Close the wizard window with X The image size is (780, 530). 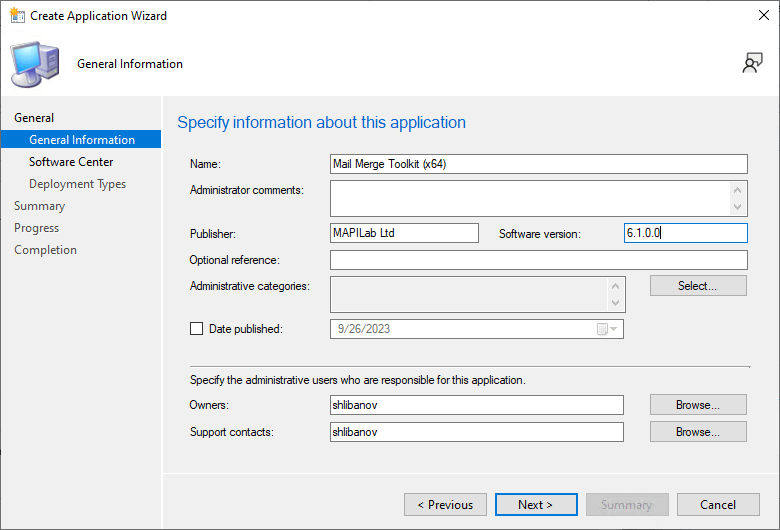point(764,15)
